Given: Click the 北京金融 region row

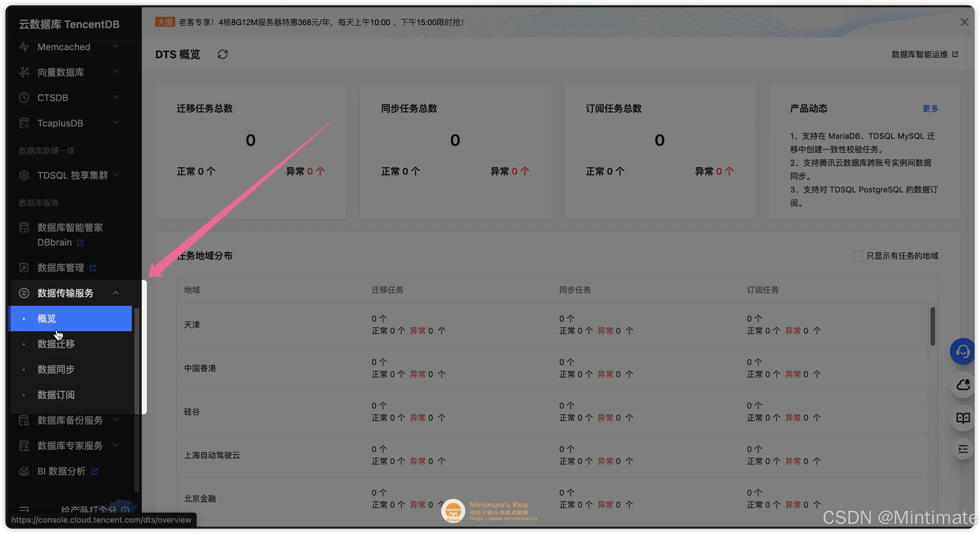Looking at the screenshot, I should (x=553, y=498).
